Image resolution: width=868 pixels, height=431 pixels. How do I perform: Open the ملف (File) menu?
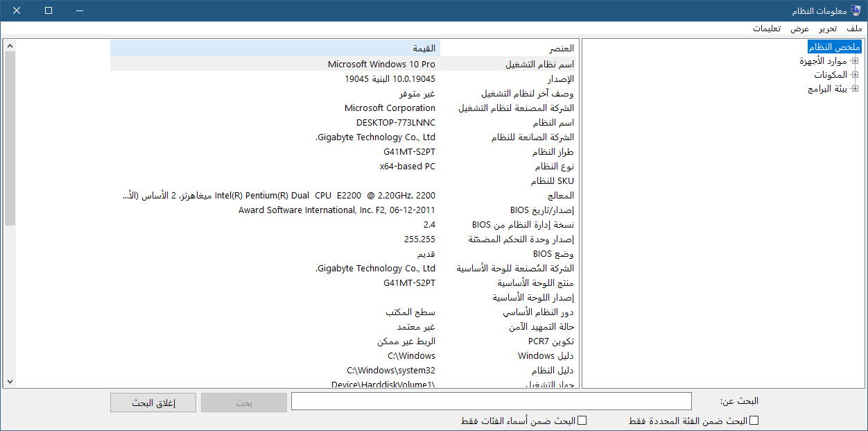pyautogui.click(x=854, y=28)
